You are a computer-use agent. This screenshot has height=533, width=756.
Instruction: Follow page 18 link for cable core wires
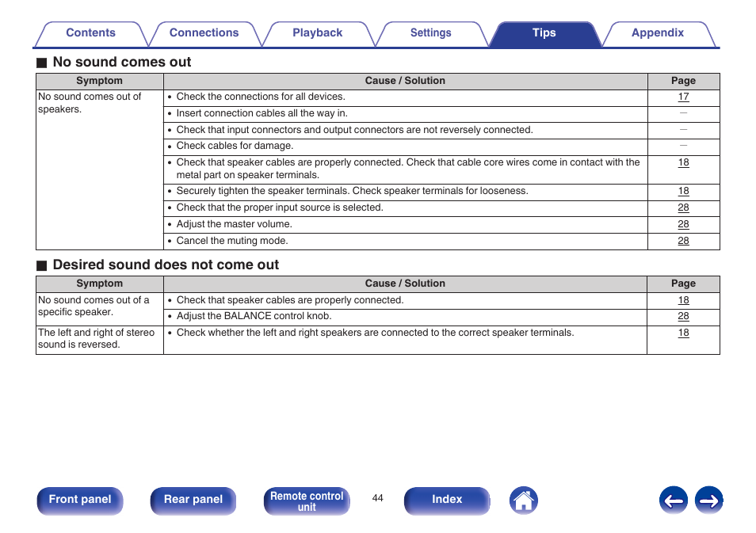coord(683,162)
